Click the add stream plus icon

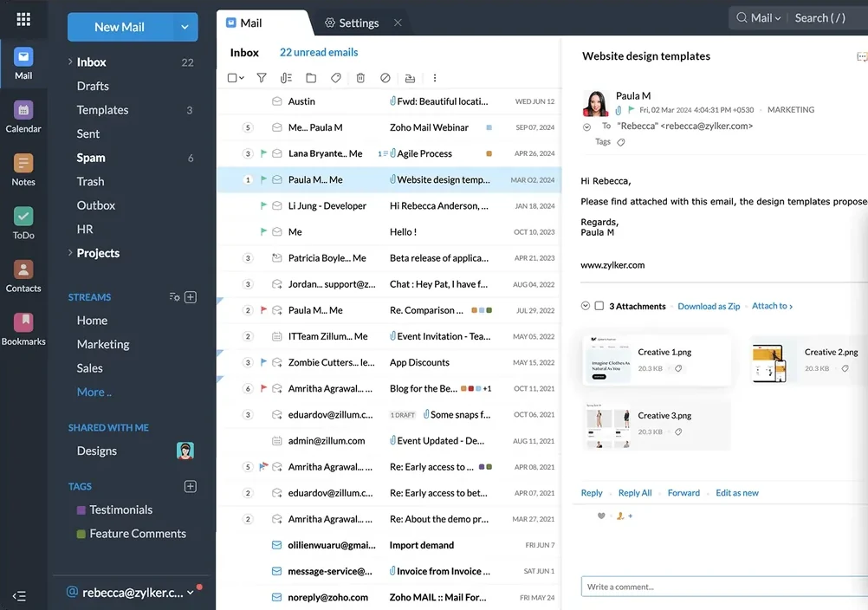[x=191, y=297]
